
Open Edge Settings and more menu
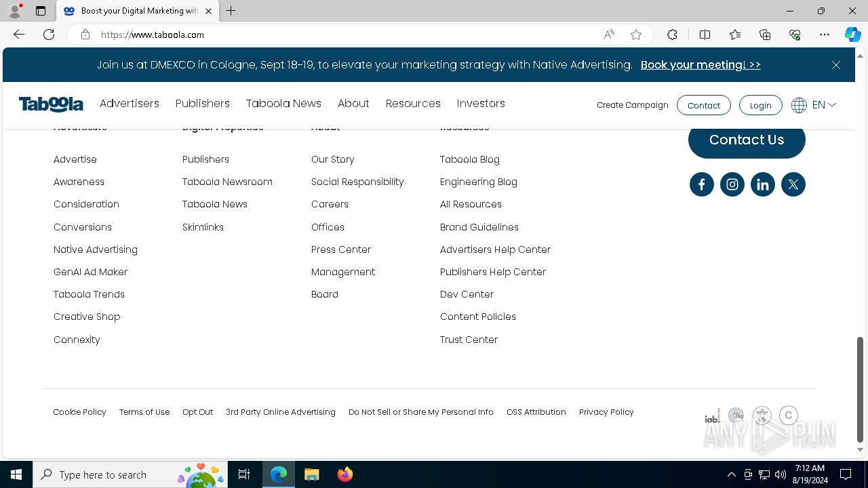825,35
